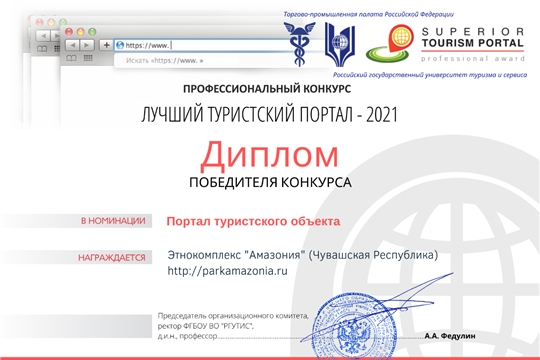The image size is (540, 360).
Task: Click the yellow minimize window button
Action: click(x=81, y=32)
